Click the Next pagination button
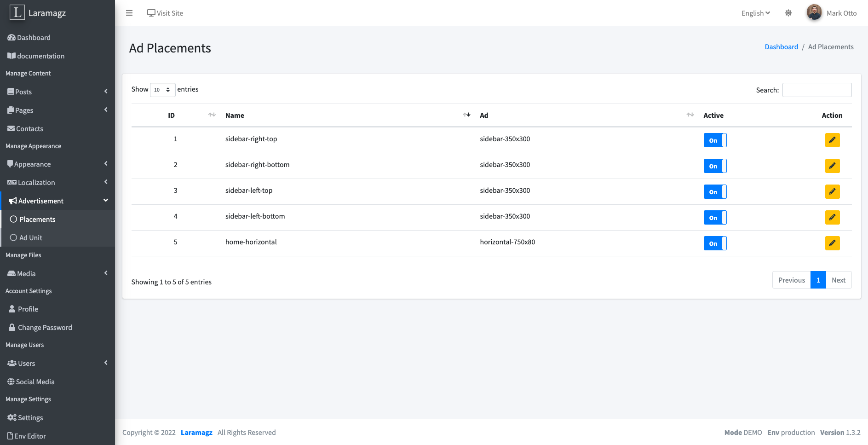 [839, 280]
